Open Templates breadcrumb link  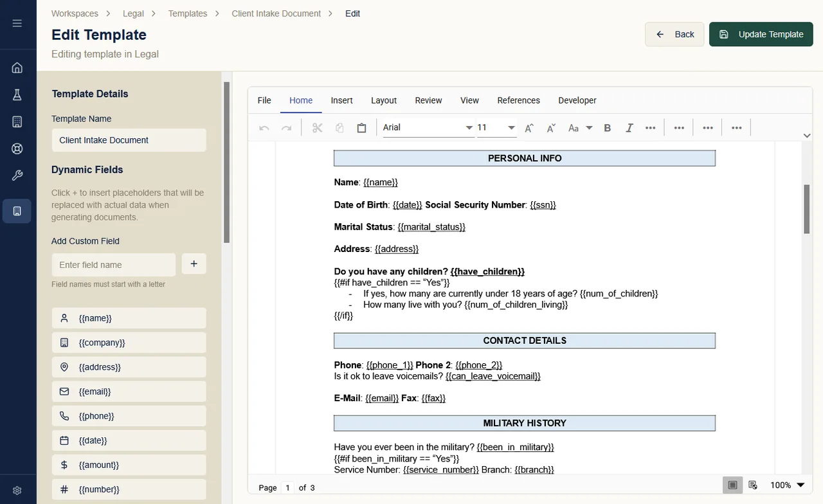pyautogui.click(x=188, y=14)
